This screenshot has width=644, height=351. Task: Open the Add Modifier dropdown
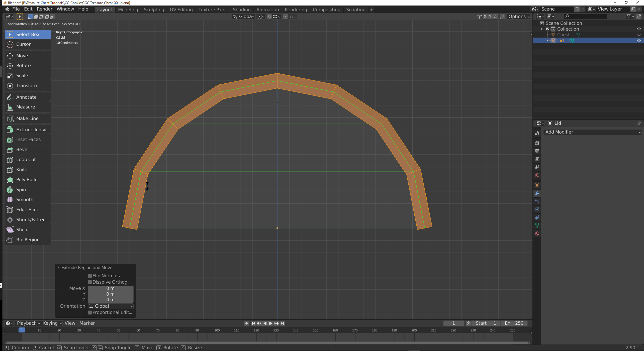pyautogui.click(x=592, y=132)
